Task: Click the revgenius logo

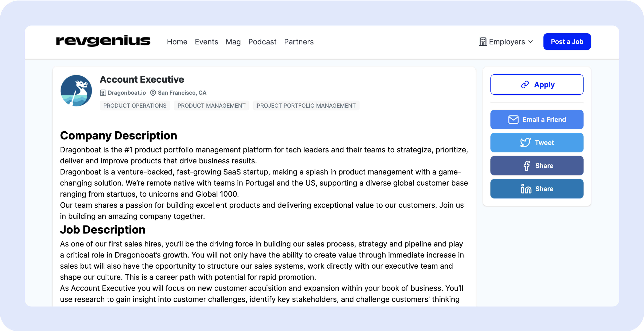Action: [103, 41]
